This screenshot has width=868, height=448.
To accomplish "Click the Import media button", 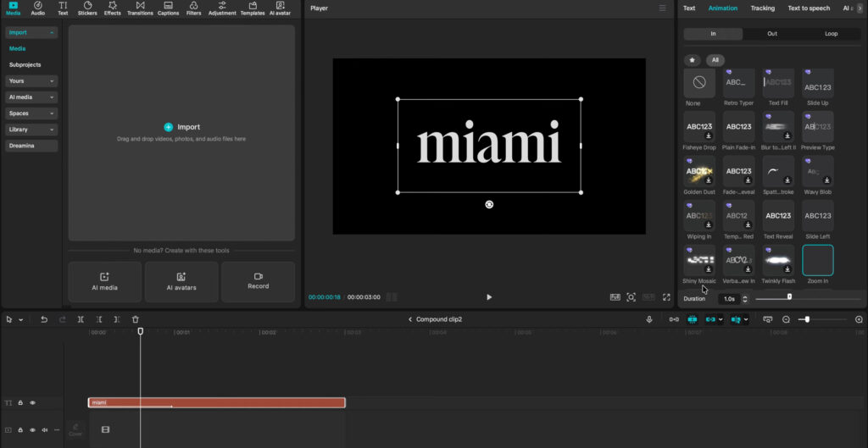I will (x=181, y=127).
